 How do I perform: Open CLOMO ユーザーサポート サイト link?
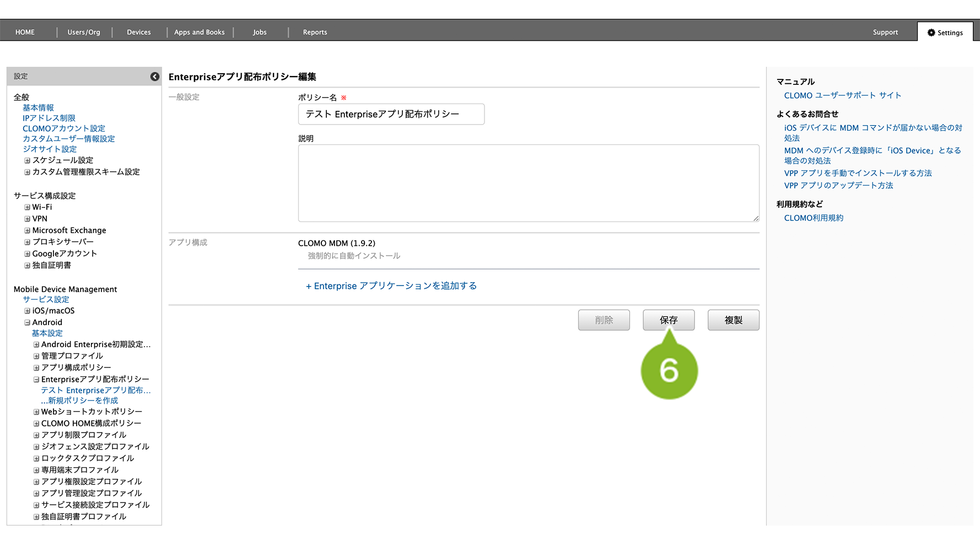pyautogui.click(x=842, y=95)
